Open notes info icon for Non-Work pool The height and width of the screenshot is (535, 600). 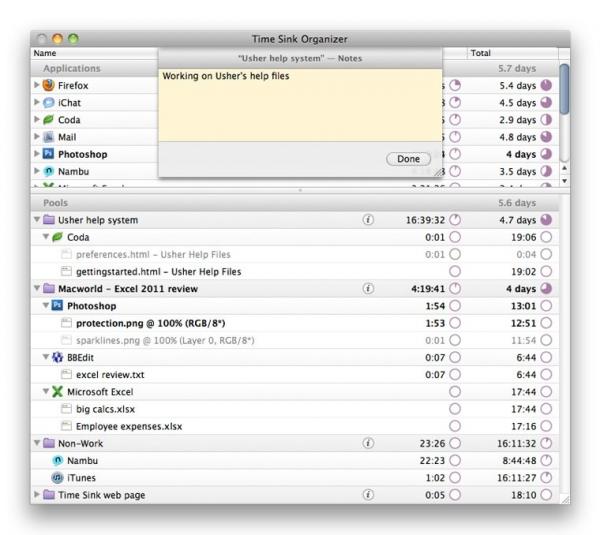[368, 443]
